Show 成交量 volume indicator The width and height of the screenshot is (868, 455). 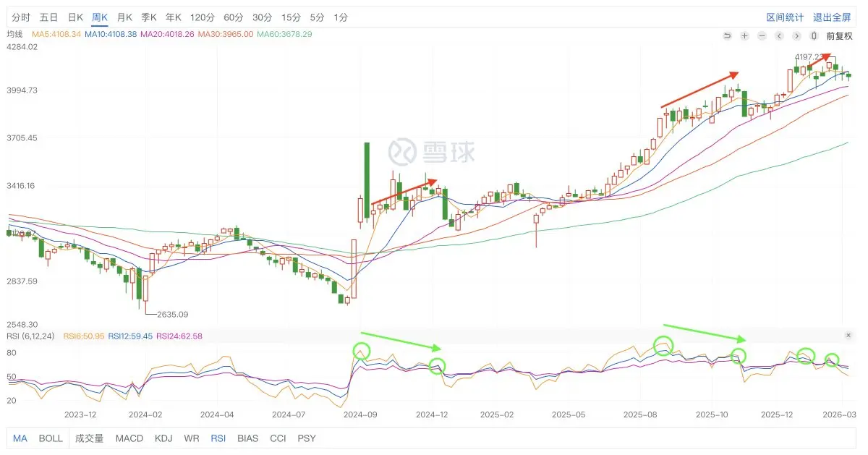[x=90, y=438]
